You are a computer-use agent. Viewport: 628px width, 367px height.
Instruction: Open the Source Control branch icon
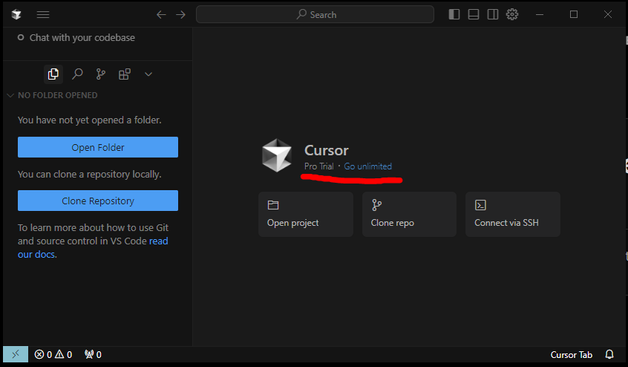tap(101, 74)
